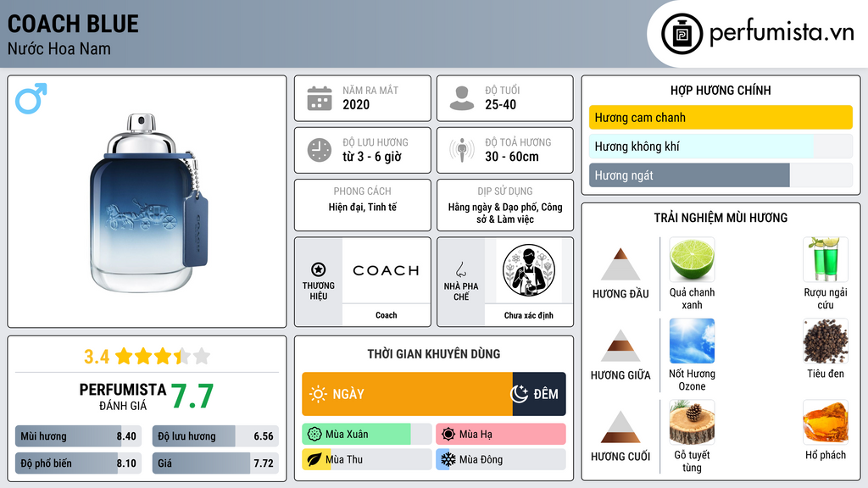Click the Mùi hương 8.40 rating bar
The height and width of the screenshot is (488, 868).
[x=79, y=436]
